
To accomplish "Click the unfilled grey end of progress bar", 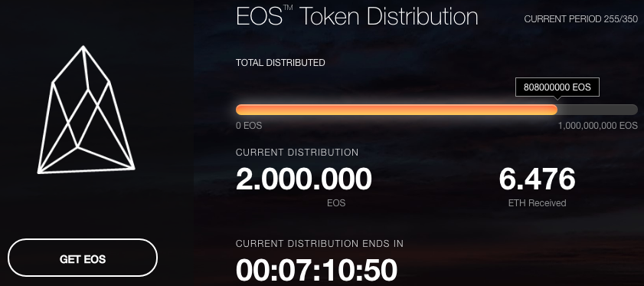I will [597, 110].
